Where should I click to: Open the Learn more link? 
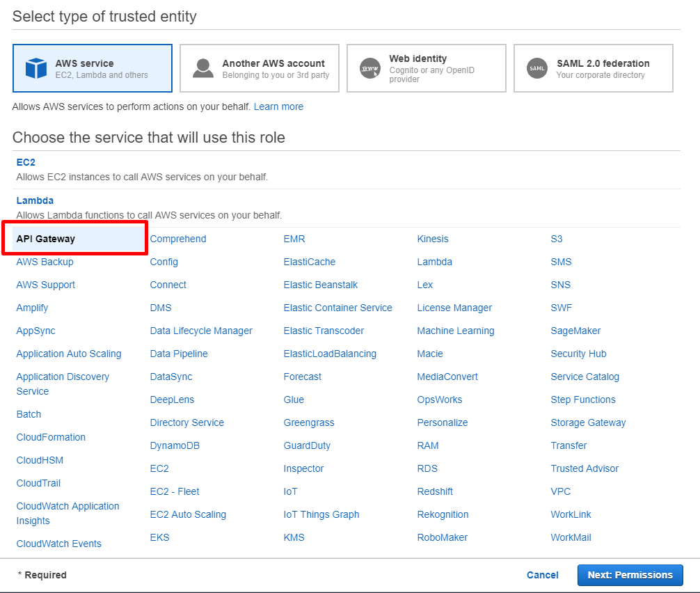278,106
